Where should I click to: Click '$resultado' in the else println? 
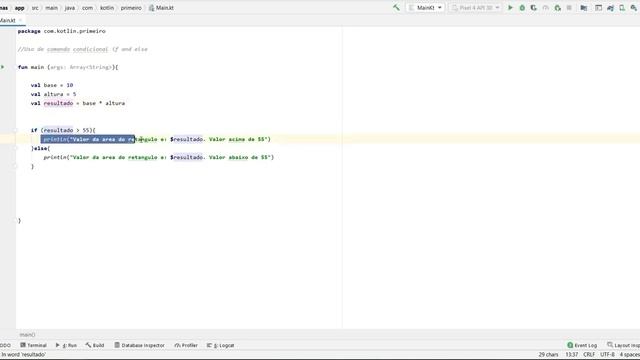pos(187,157)
